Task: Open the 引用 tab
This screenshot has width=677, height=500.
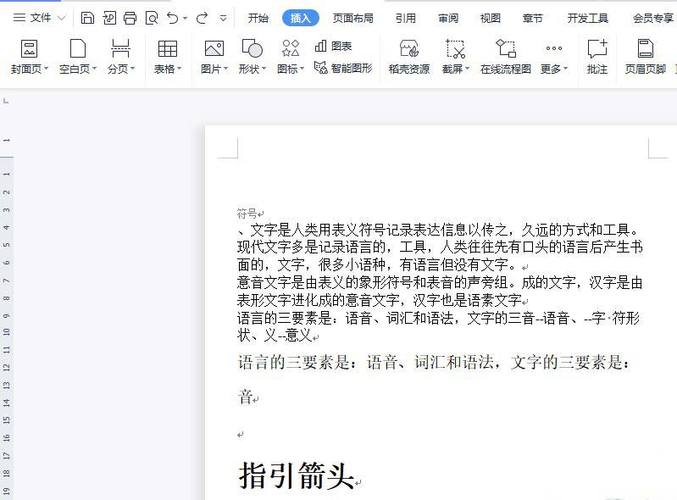Action: 405,18
